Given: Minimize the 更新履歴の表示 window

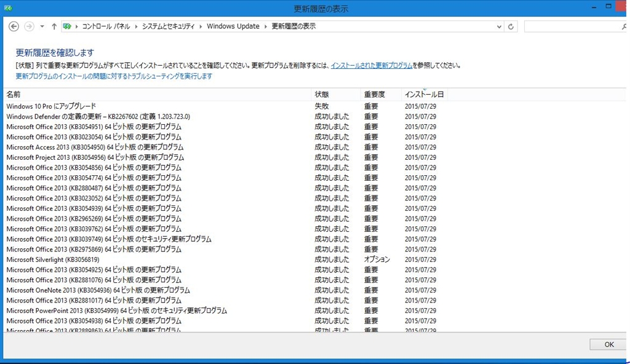Looking at the screenshot, I should pos(594,7).
